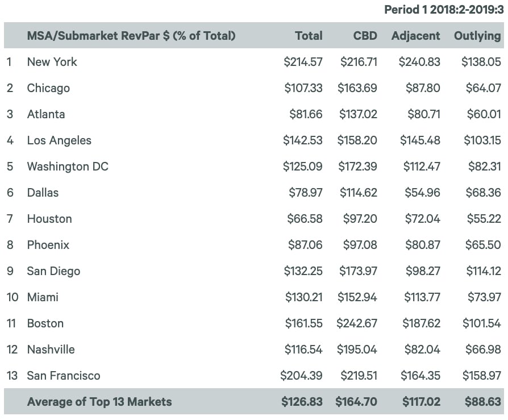The image size is (508, 420).
Task: Select the Chicago market name
Action: tap(48, 88)
